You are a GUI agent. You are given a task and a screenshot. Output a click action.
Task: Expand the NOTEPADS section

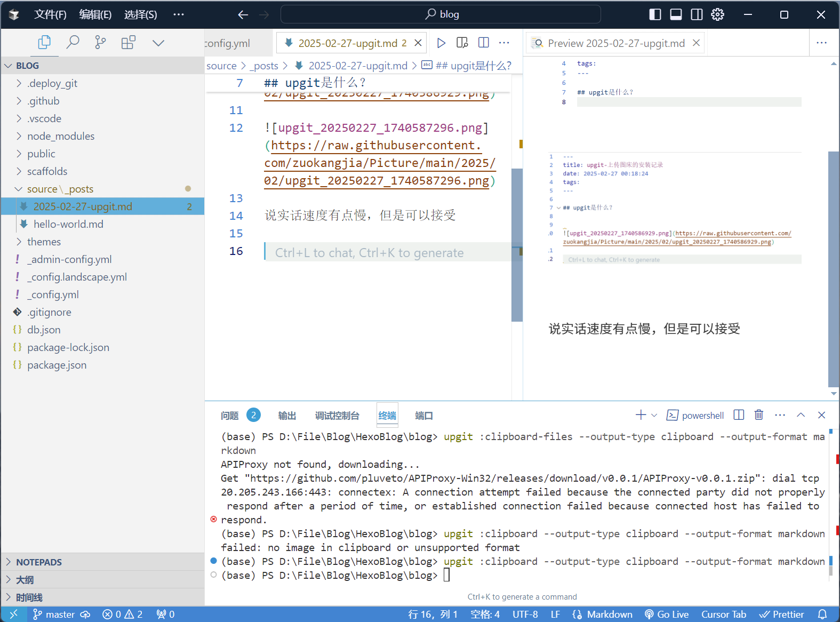pos(102,562)
